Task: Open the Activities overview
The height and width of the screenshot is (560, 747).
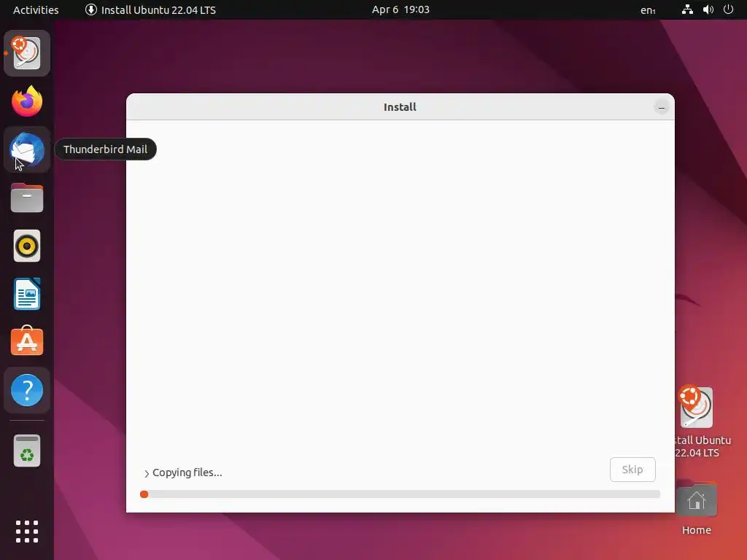Action: point(36,10)
